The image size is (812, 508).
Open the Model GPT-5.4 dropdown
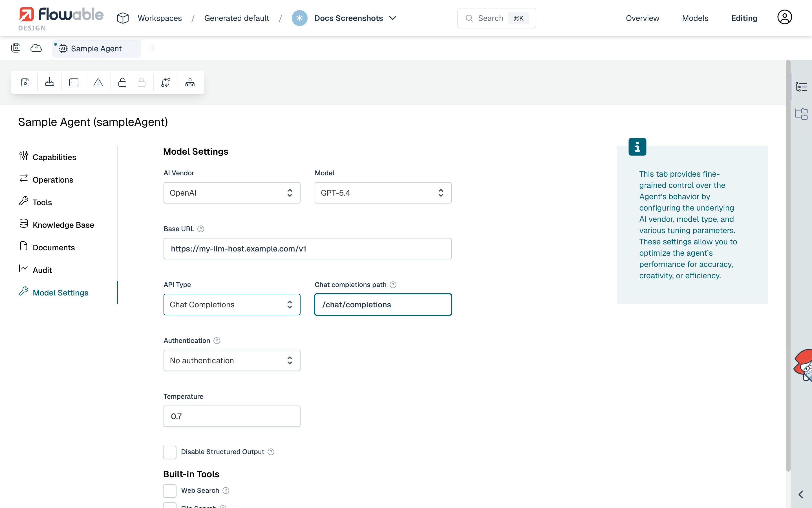(x=383, y=193)
